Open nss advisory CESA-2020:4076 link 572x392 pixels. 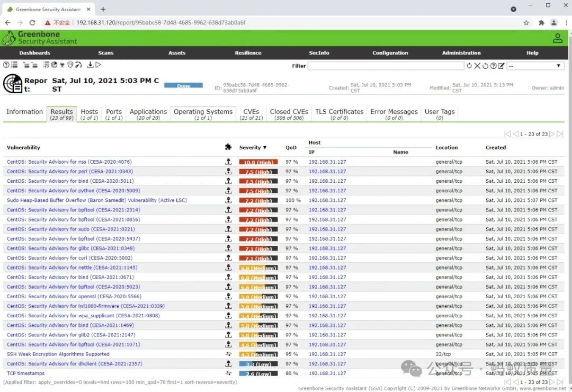click(x=69, y=162)
